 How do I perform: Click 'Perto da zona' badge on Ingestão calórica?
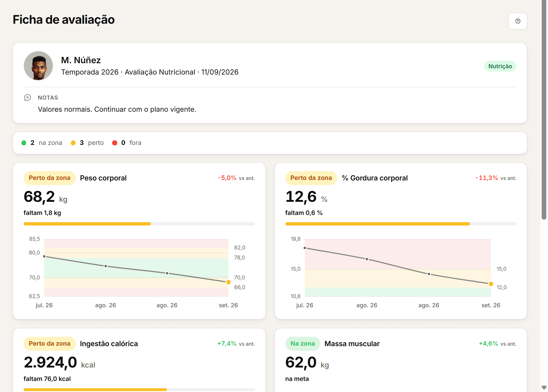click(50, 344)
